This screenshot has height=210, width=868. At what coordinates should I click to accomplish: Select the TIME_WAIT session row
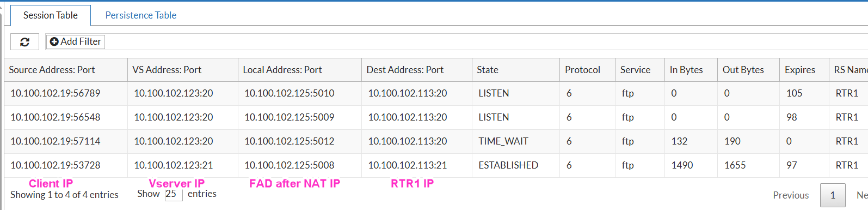click(436, 141)
